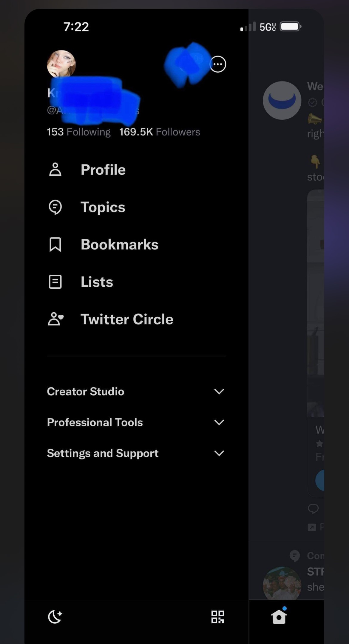Screen dimensions: 349x644
Task: Tap the Bookmarks ribbon icon
Action: 55,245
